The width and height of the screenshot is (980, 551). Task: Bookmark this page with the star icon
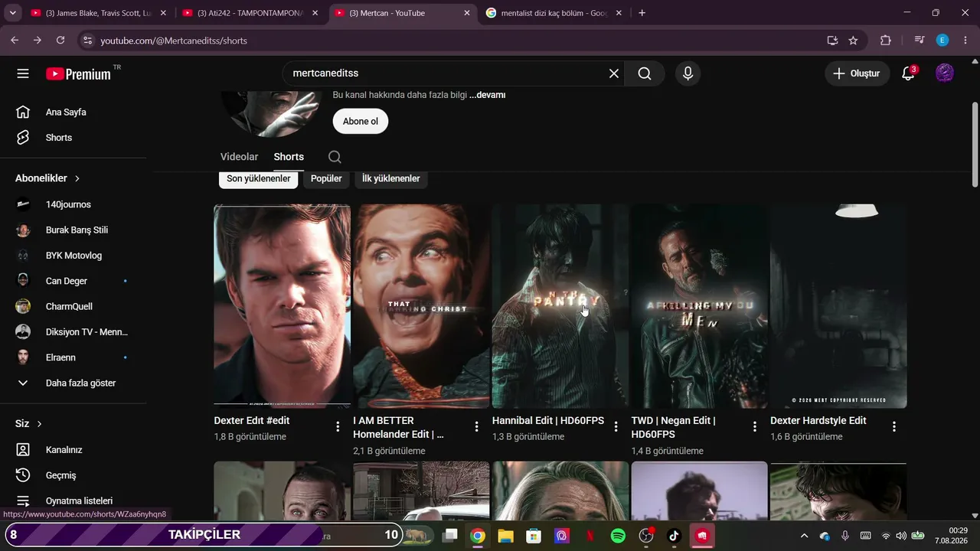853,41
